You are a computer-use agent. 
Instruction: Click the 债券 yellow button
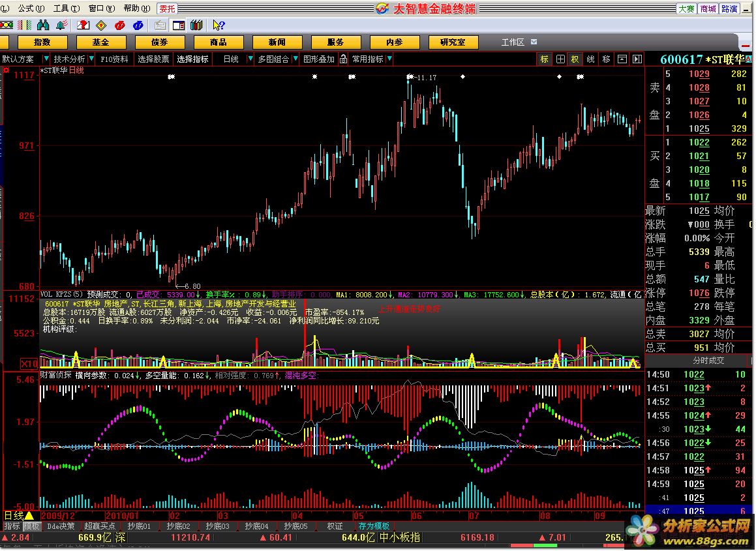159,42
